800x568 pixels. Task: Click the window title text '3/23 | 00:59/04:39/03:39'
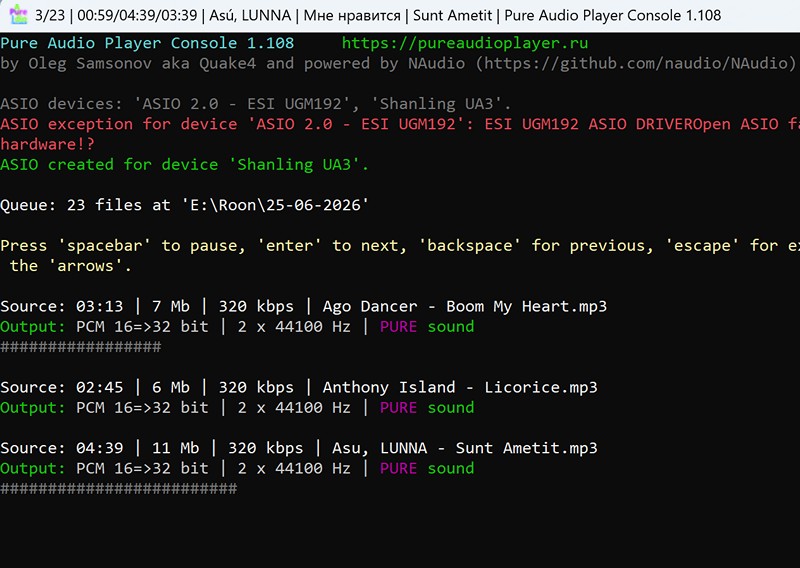click(116, 15)
